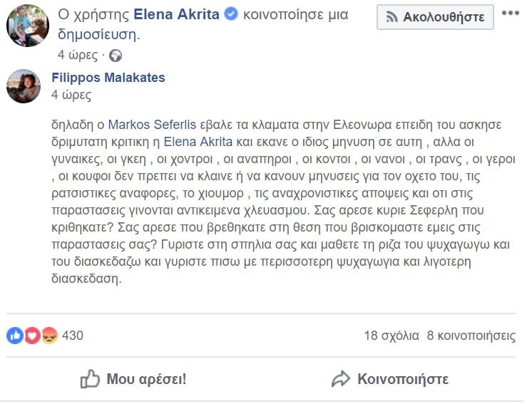Open the three-dot post options menu
This screenshot has width=532, height=404.
(x=511, y=14)
